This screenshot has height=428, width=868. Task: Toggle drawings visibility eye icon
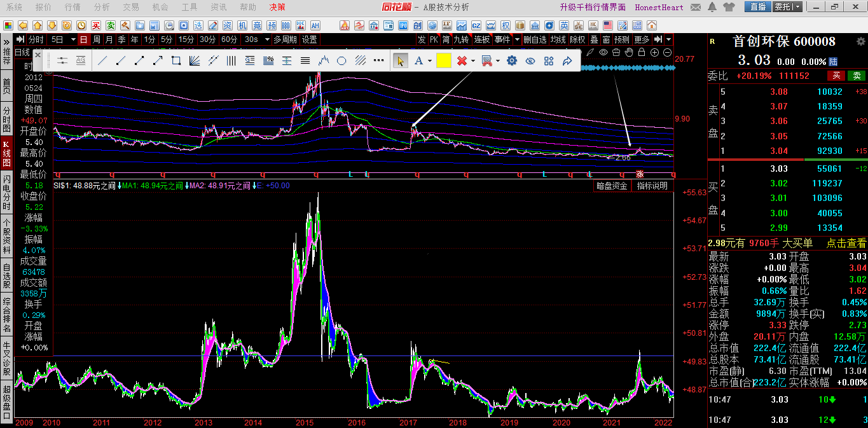(530, 61)
